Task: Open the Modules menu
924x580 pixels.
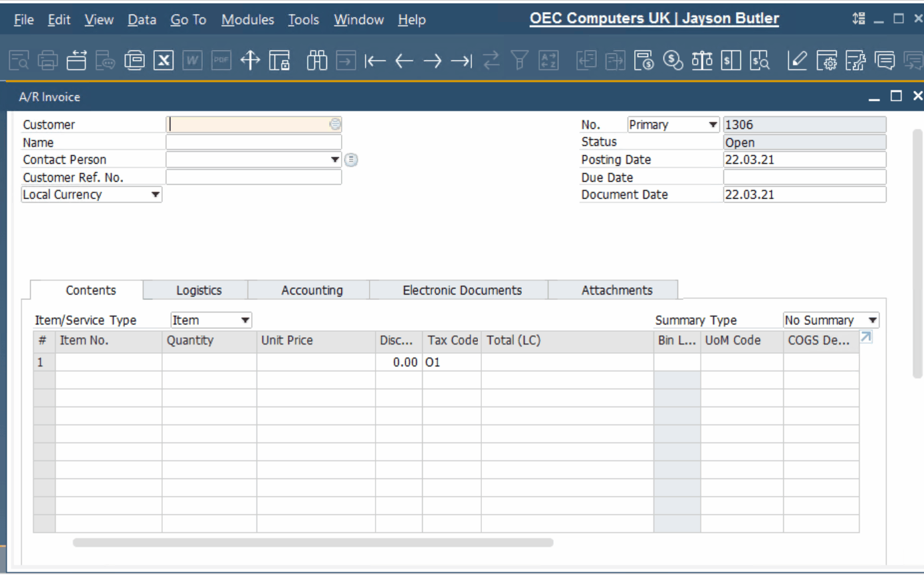Action: 247,19
